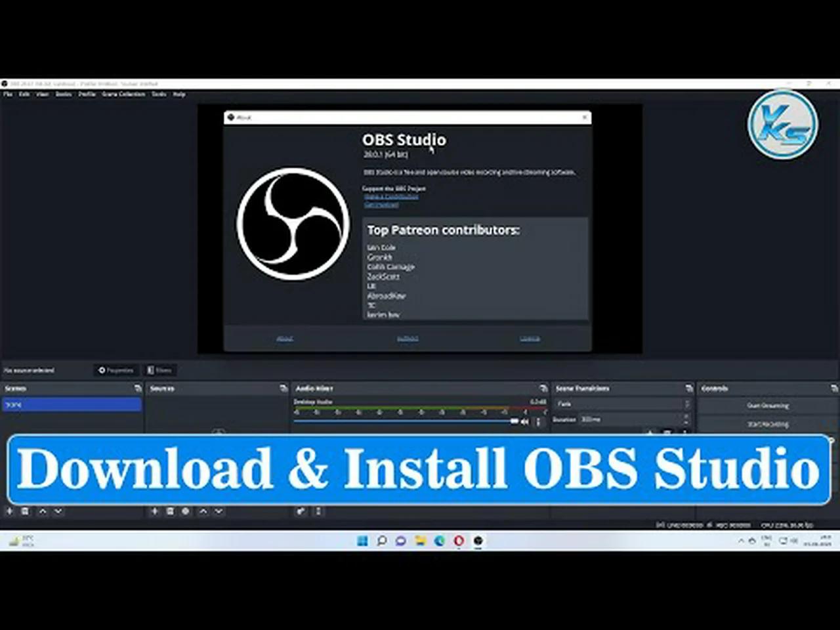This screenshot has height=630, width=840.
Task: Open the Tools menu
Action: pyautogui.click(x=157, y=94)
